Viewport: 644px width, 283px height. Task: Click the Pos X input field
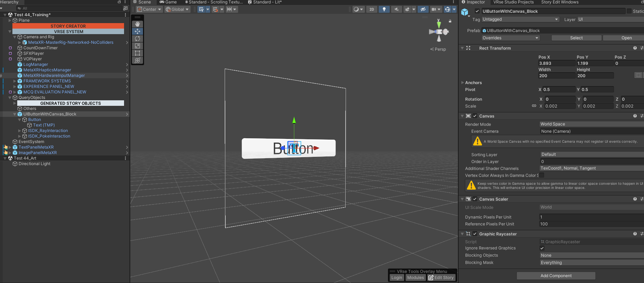pyautogui.click(x=556, y=63)
